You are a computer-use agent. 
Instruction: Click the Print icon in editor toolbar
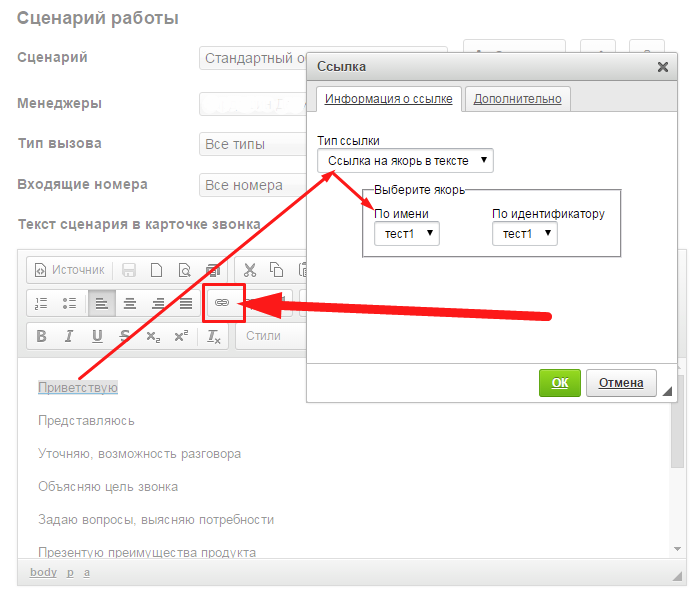pos(213,270)
